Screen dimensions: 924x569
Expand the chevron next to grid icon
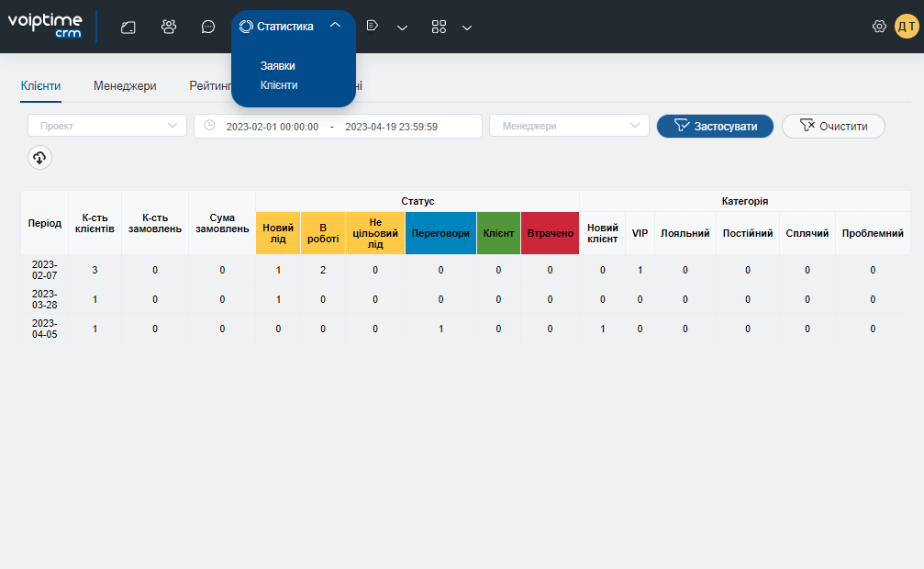pos(467,28)
